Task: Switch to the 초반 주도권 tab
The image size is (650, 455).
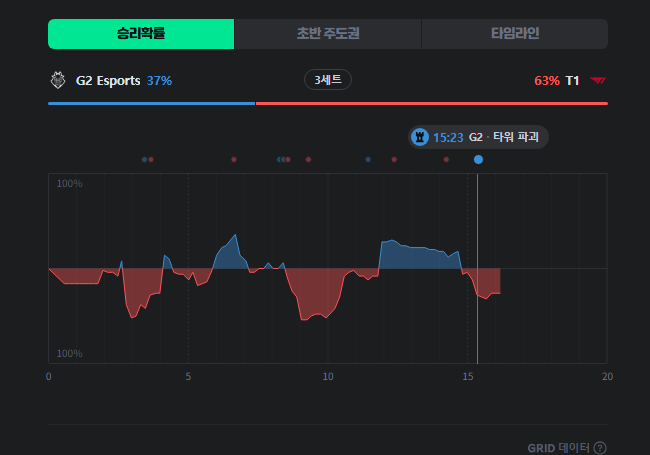Action: 328,34
